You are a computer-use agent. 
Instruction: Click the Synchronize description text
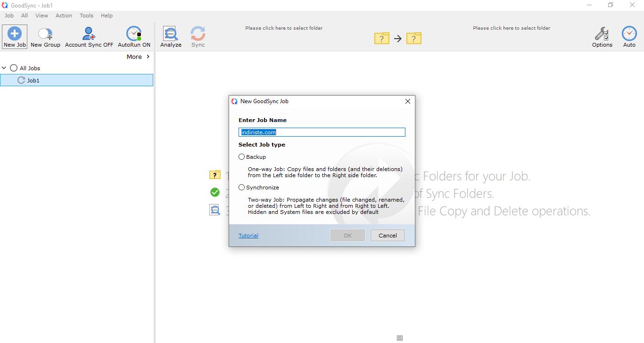[326, 206]
